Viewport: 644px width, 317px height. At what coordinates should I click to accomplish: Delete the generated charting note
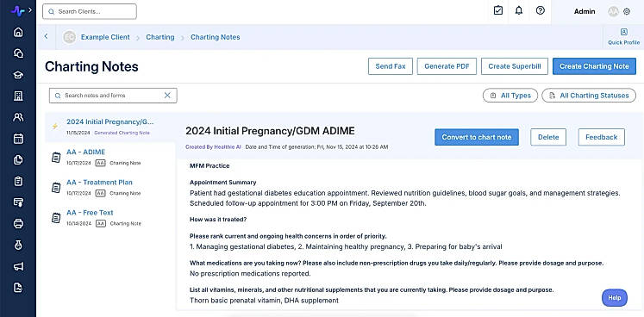click(x=548, y=137)
